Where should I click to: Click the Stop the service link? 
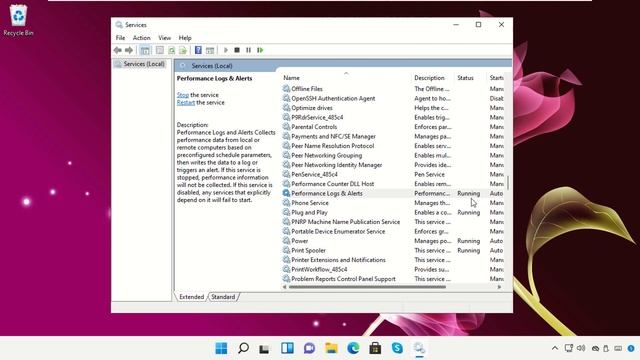coord(182,95)
